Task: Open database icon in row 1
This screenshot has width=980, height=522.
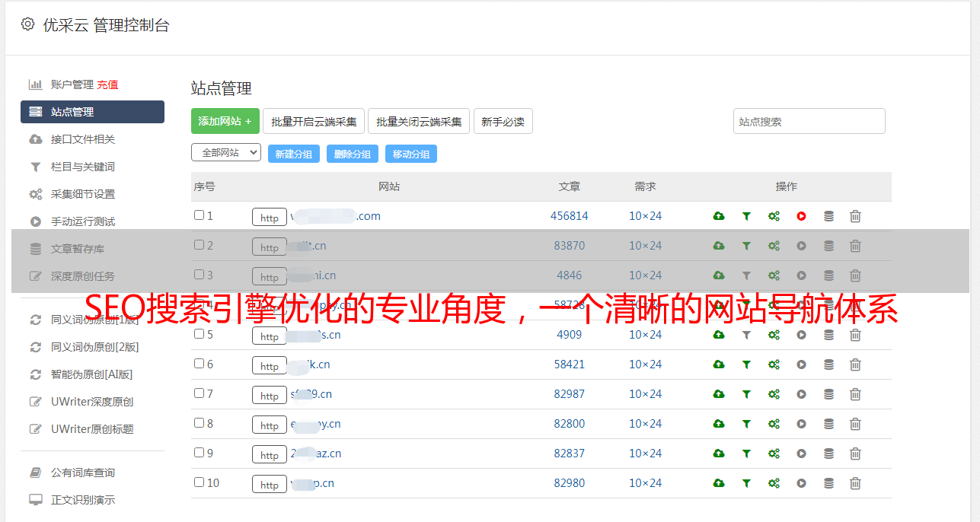Action: pyautogui.click(x=828, y=216)
